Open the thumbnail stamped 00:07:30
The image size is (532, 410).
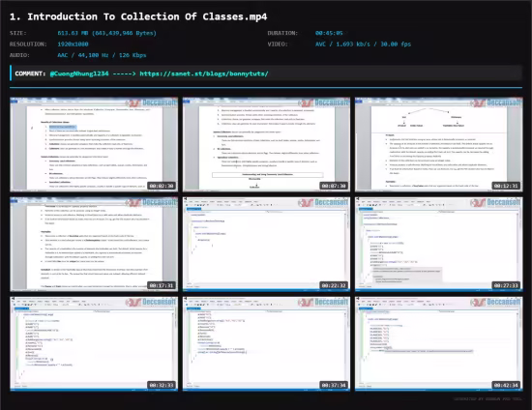tap(266, 144)
